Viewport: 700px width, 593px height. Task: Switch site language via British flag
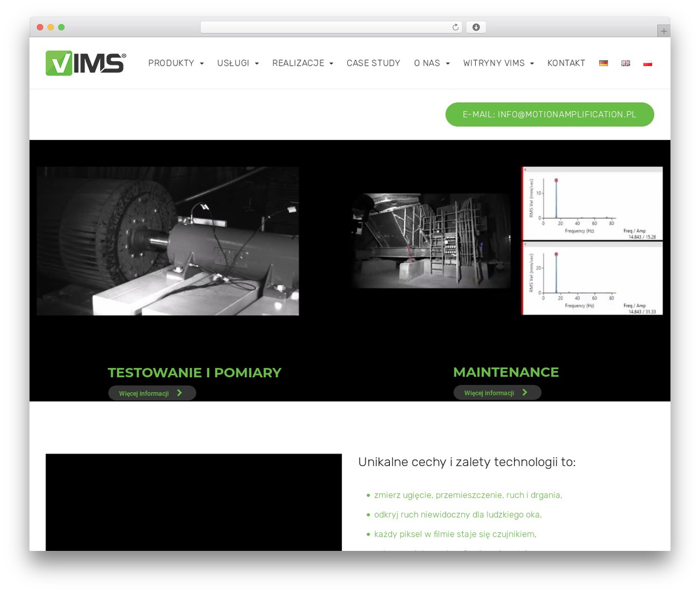[626, 63]
